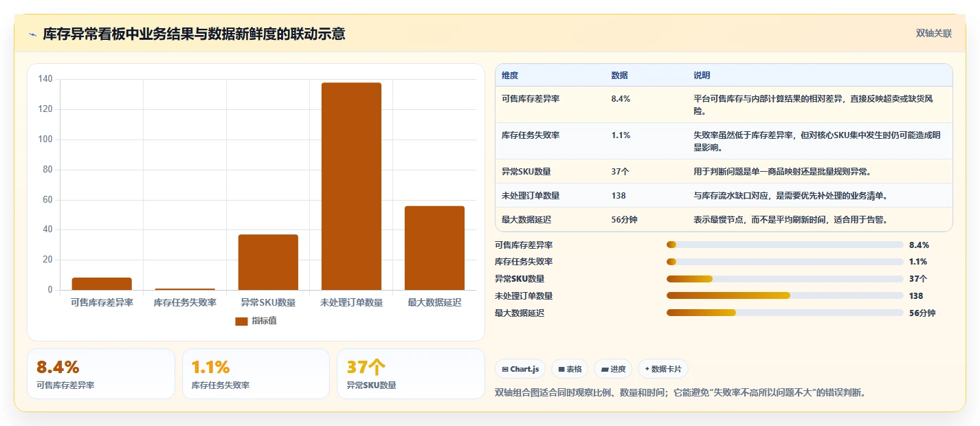
Task: Click the 最大数据延迟 label on the x-axis
Action: (x=434, y=302)
